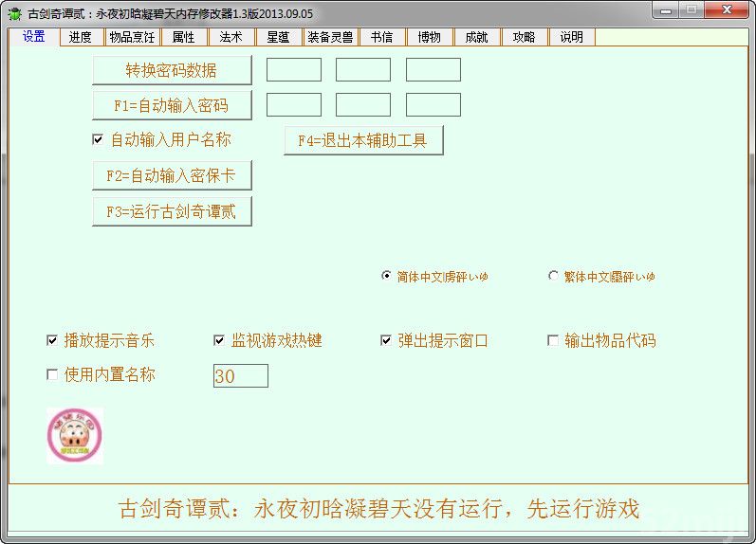Click last empty field beside F1=自动输入密码

(433, 104)
